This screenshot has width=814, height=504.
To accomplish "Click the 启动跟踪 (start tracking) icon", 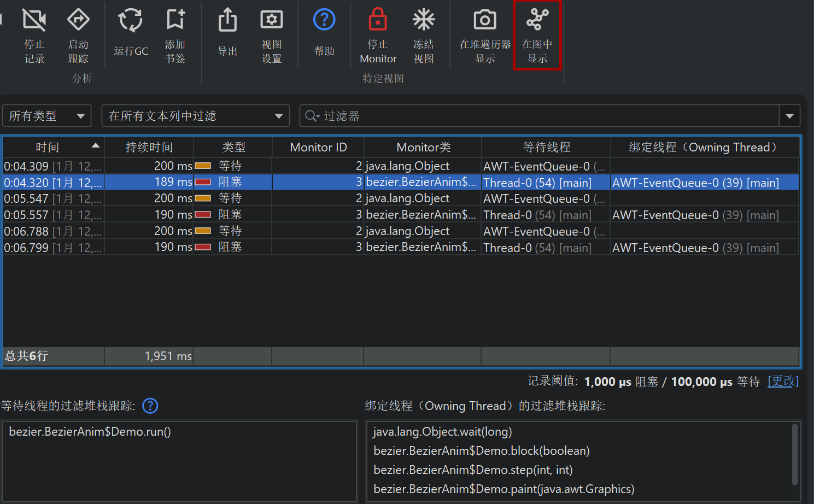I will pyautogui.click(x=78, y=21).
